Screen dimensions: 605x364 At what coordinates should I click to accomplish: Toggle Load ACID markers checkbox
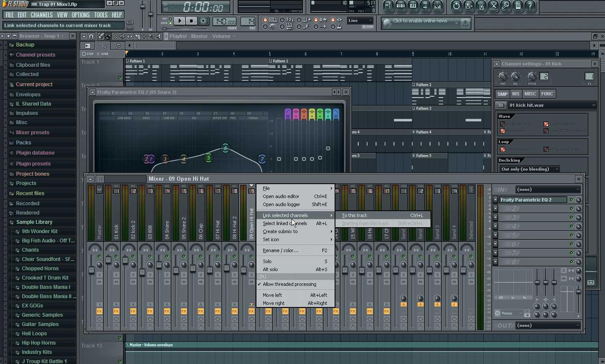tap(546, 131)
